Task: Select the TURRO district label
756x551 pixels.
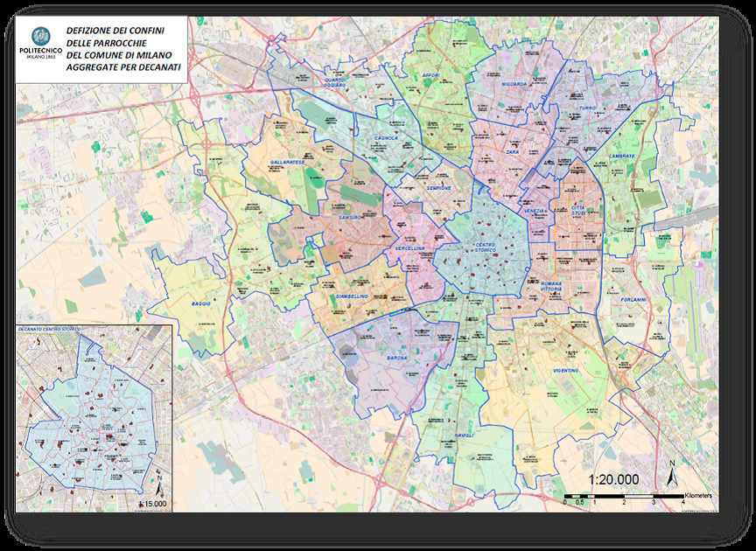Action: click(588, 108)
